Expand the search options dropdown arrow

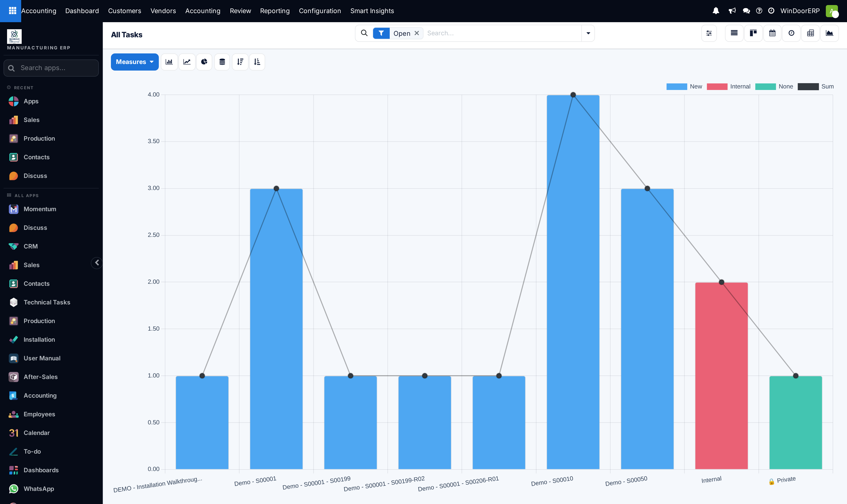click(x=588, y=33)
